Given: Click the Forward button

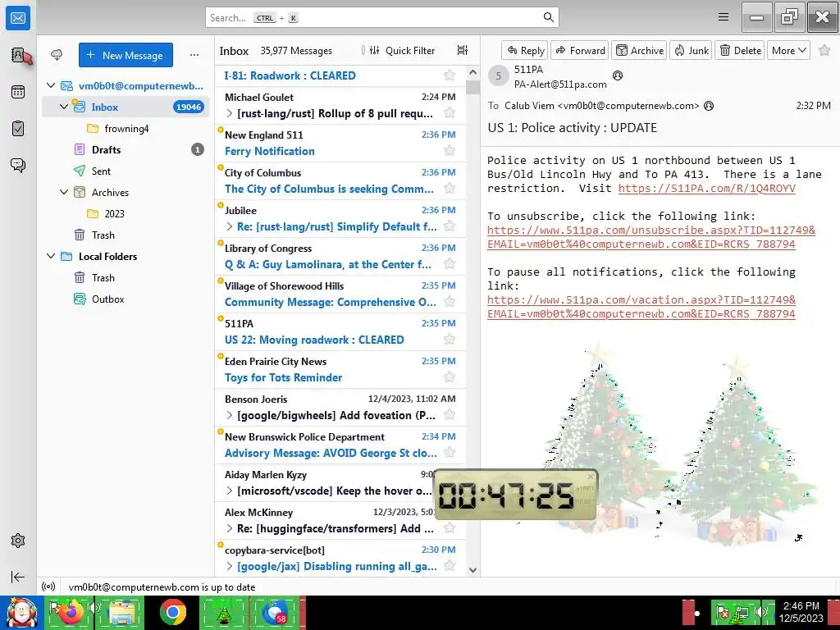Looking at the screenshot, I should point(580,50).
